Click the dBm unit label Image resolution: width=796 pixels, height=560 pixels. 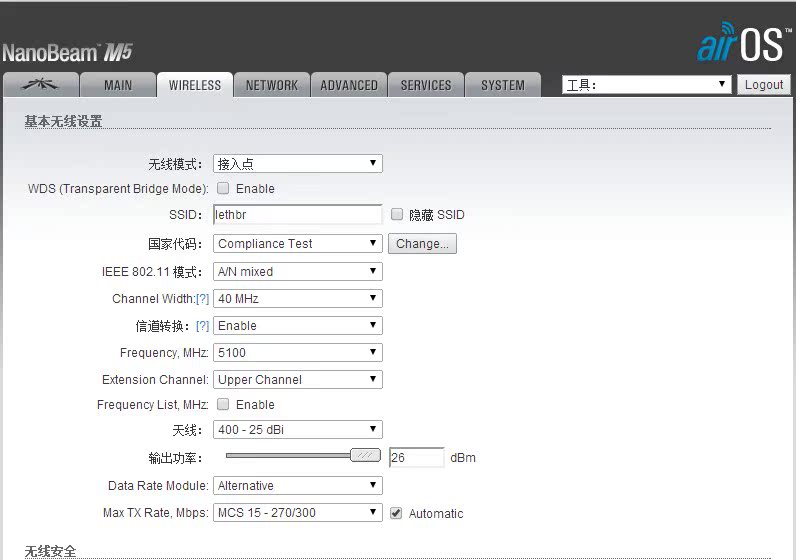463,457
